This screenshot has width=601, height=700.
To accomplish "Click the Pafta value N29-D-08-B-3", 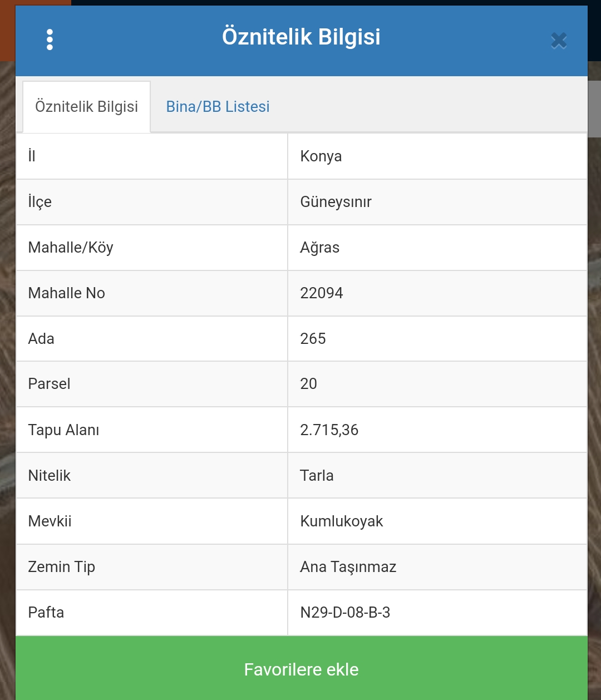I will pyautogui.click(x=345, y=613).
